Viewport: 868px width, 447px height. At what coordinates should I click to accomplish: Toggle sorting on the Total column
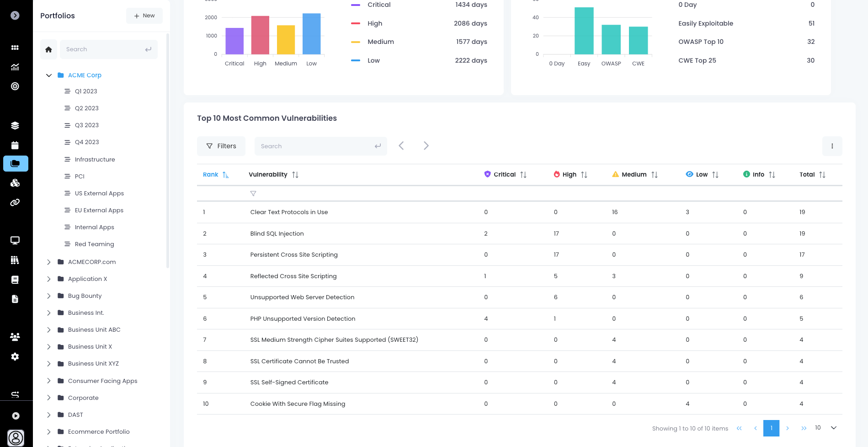(x=822, y=175)
